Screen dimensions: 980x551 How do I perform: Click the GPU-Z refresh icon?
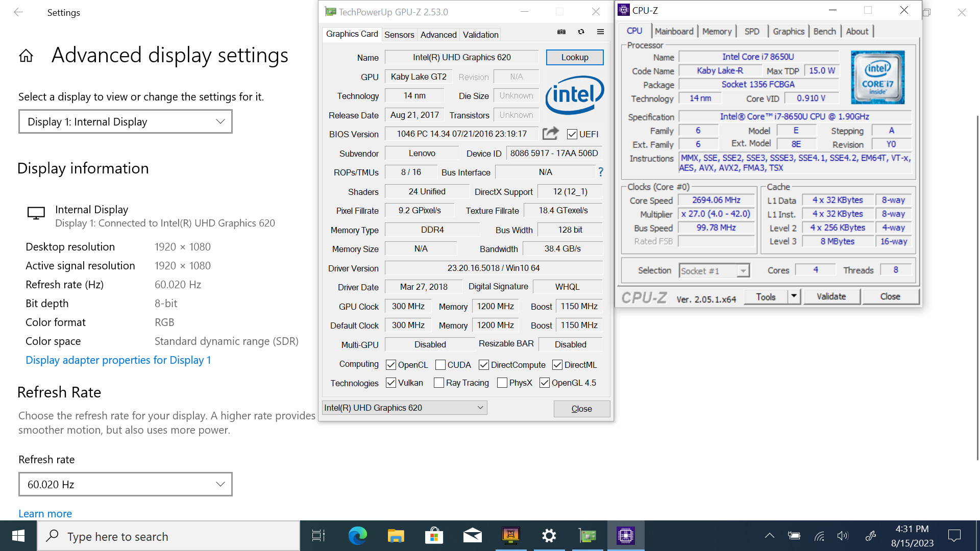[x=581, y=32]
